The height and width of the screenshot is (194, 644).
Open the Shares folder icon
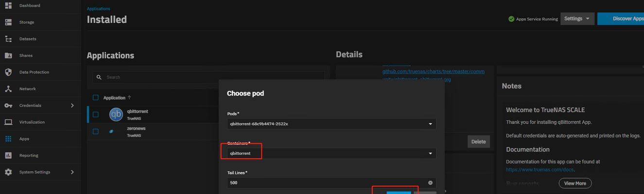(x=8, y=55)
